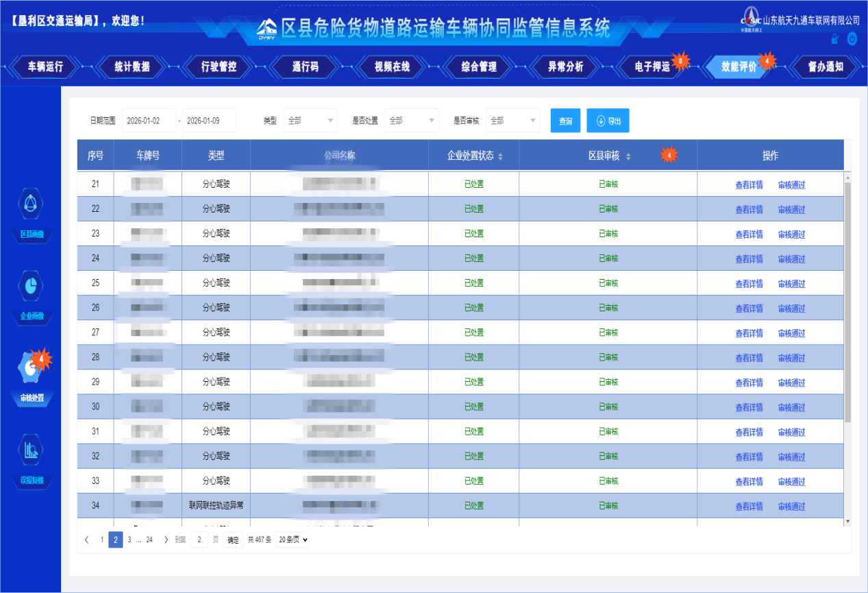This screenshot has height=593, width=868.
Task: Go to next page arrow
Action: (166, 540)
